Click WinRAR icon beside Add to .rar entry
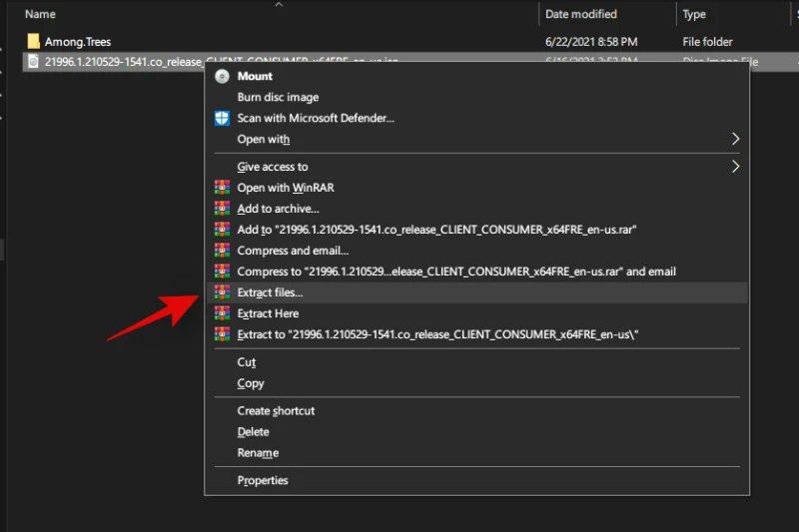Screen dimensions: 799x532 222,230
